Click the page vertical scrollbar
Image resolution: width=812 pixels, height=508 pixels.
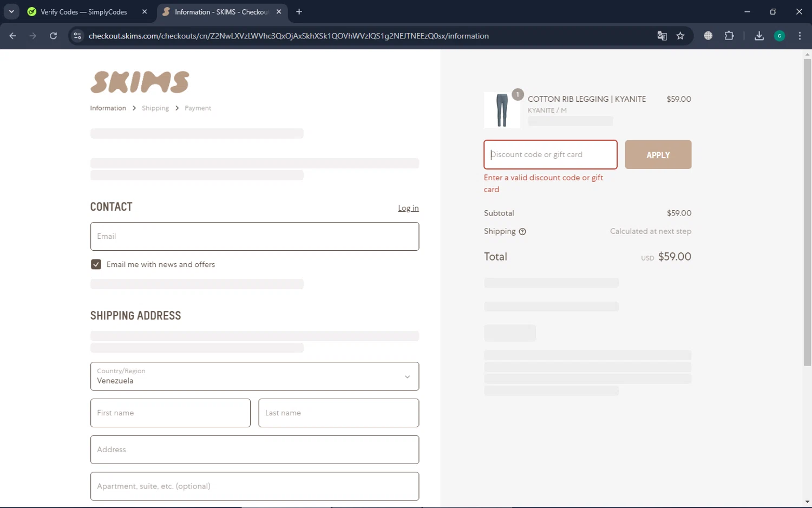pos(807,213)
